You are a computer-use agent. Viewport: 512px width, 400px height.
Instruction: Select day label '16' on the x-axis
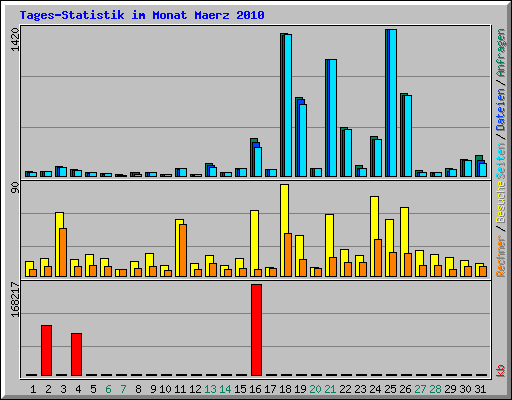point(255,389)
